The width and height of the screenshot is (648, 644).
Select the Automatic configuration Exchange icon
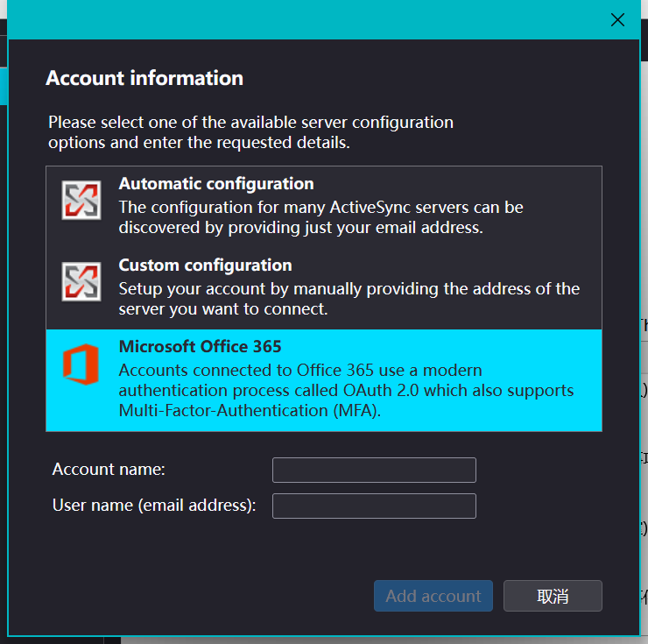coord(81,200)
